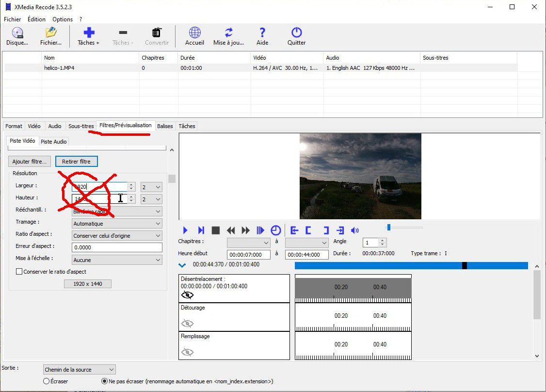The image size is (546, 392).
Task: Click the Heure début time field
Action: (249, 255)
